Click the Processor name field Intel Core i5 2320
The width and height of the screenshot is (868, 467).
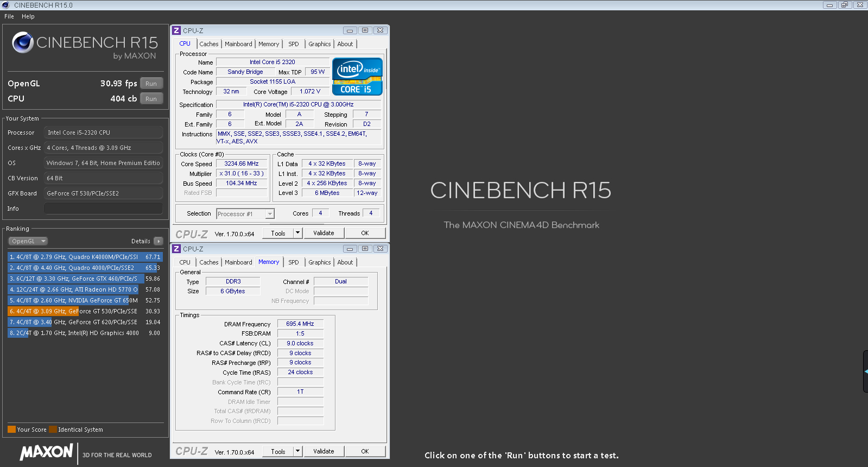click(x=273, y=62)
